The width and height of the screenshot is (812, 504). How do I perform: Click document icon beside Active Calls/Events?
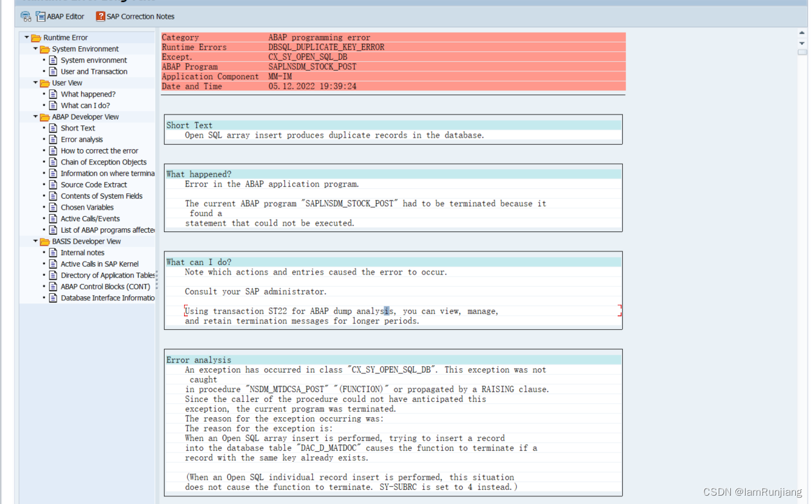(x=53, y=219)
